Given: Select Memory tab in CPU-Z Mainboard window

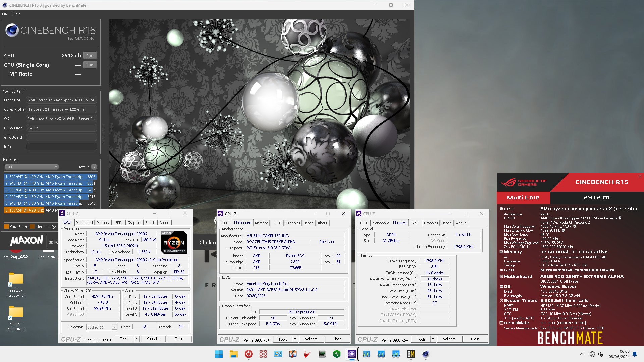Looking at the screenshot, I should coord(261,223).
